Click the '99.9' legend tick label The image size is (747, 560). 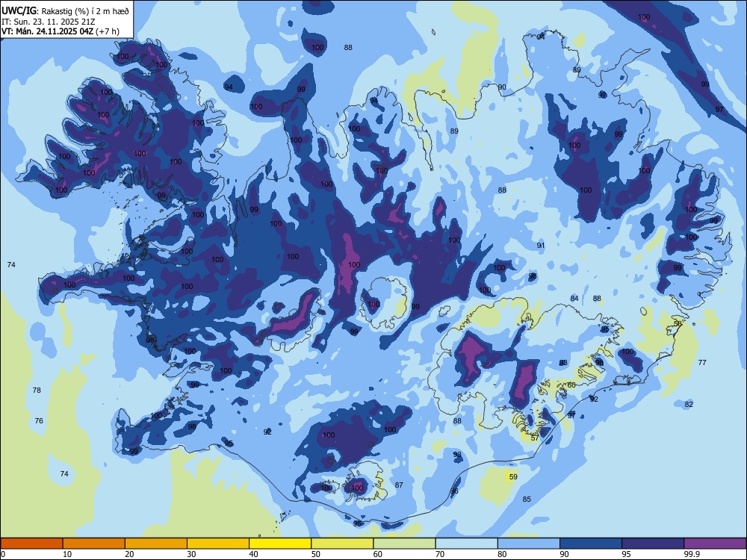pos(691,554)
